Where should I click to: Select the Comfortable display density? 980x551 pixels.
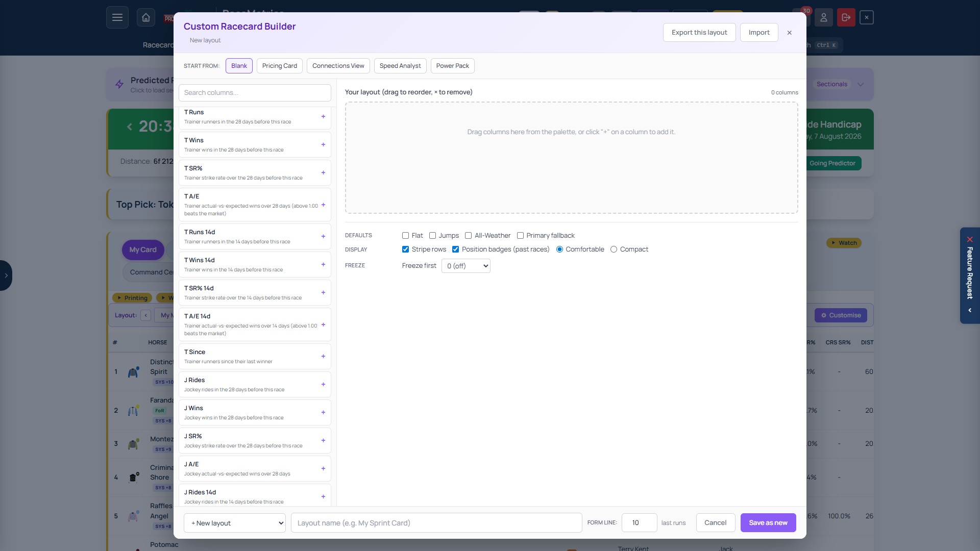(559, 249)
